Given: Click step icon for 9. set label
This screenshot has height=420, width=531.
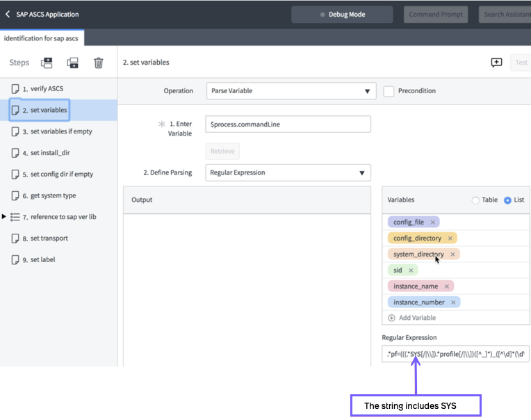Looking at the screenshot, I should [x=15, y=260].
